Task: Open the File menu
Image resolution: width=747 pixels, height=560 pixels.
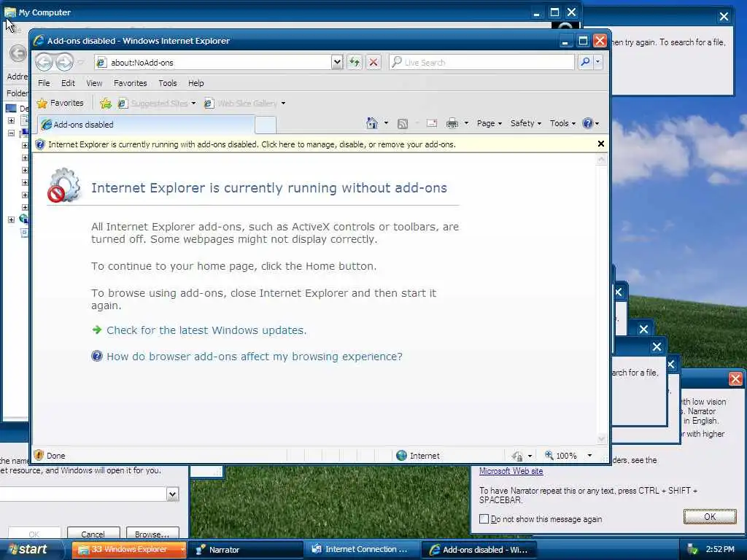Action: (x=44, y=83)
